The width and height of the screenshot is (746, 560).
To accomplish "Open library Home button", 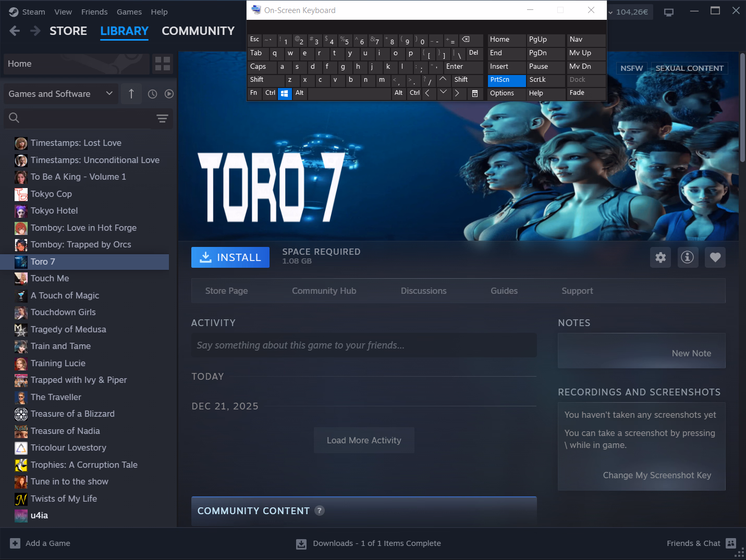I will 77,64.
